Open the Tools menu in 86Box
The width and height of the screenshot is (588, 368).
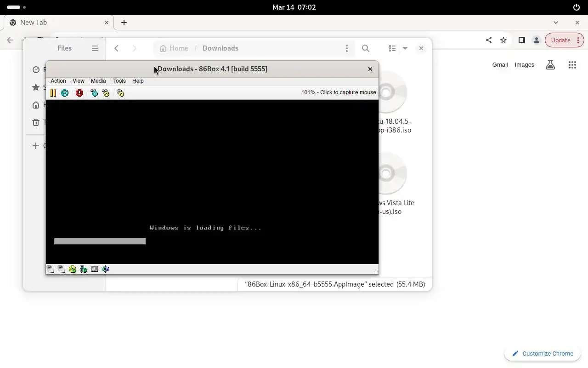[x=119, y=81]
